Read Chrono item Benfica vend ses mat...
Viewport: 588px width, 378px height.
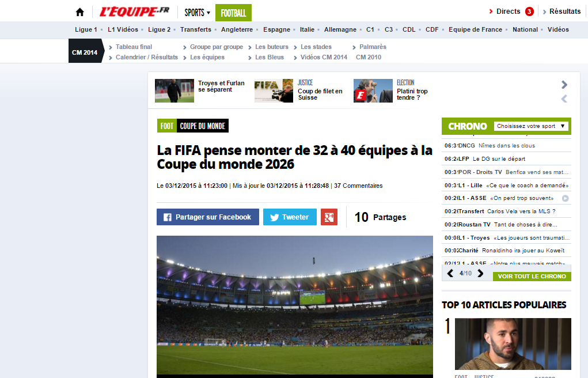(x=537, y=172)
